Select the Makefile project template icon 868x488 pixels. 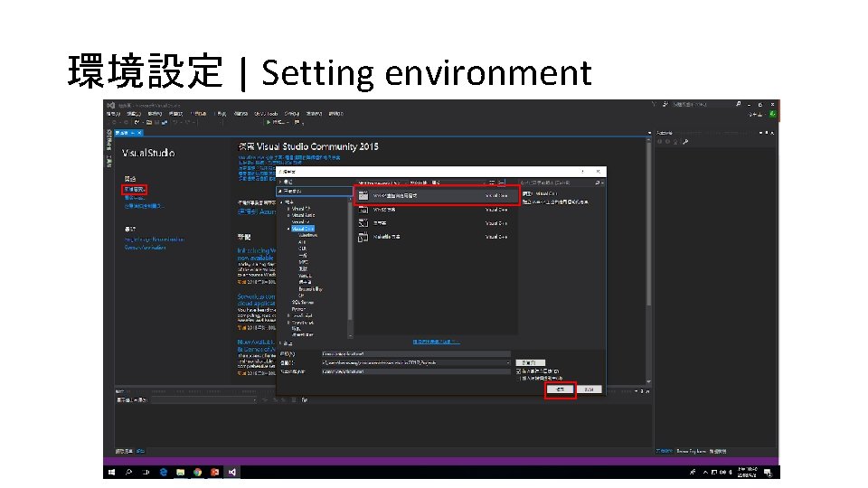tap(363, 237)
